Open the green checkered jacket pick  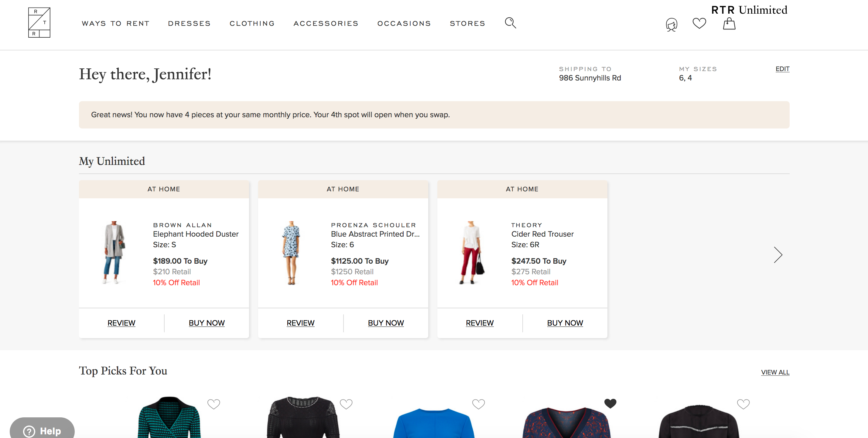click(x=169, y=417)
